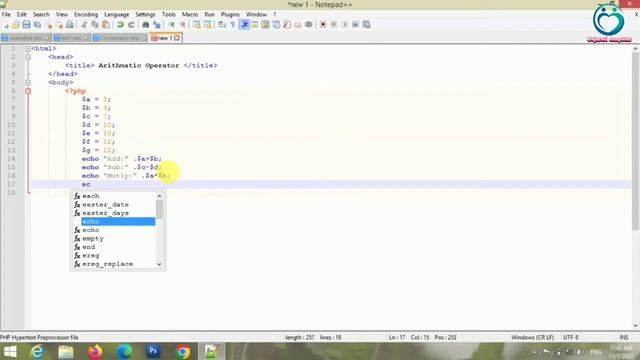Screen dimensions: 640x360
Task: Close the current document via toolbar icon
Action: pos(49,24)
